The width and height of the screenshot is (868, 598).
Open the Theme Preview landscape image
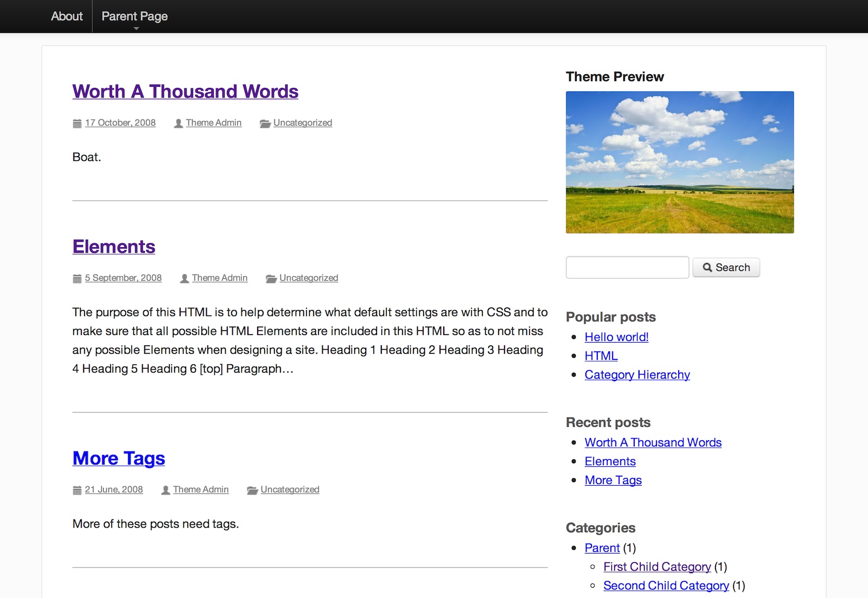tap(679, 162)
